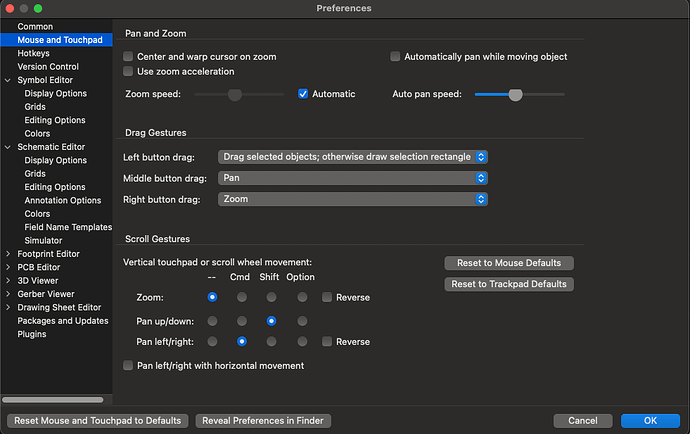Select Cmd radio button for Pan up/down

click(x=242, y=321)
